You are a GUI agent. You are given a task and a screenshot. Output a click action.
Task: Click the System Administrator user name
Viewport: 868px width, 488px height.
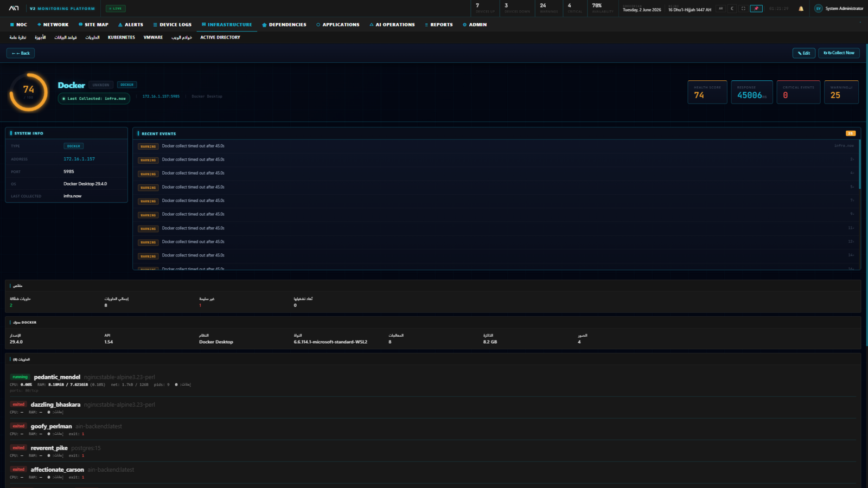click(x=844, y=9)
